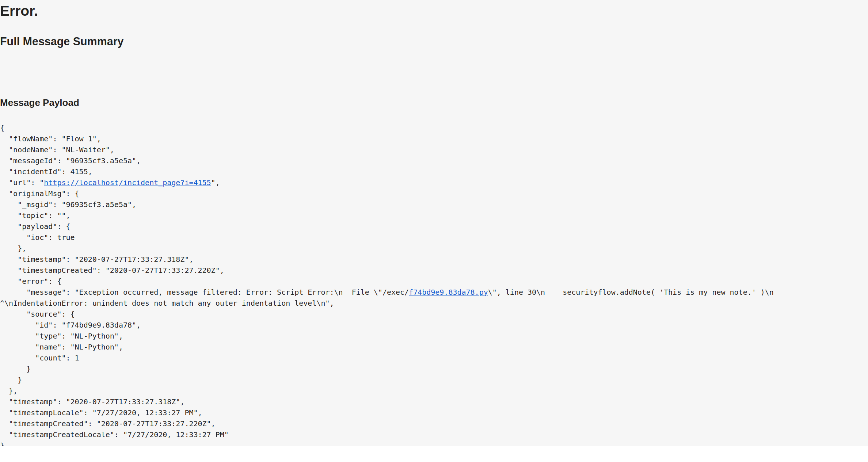Open the localhost incident_page link
868x462 pixels.
127,183
